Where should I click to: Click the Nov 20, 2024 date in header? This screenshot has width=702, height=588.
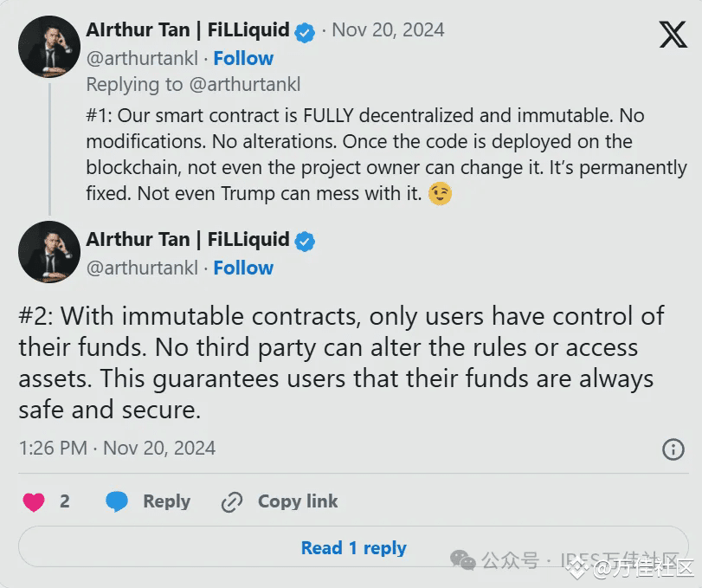click(388, 30)
